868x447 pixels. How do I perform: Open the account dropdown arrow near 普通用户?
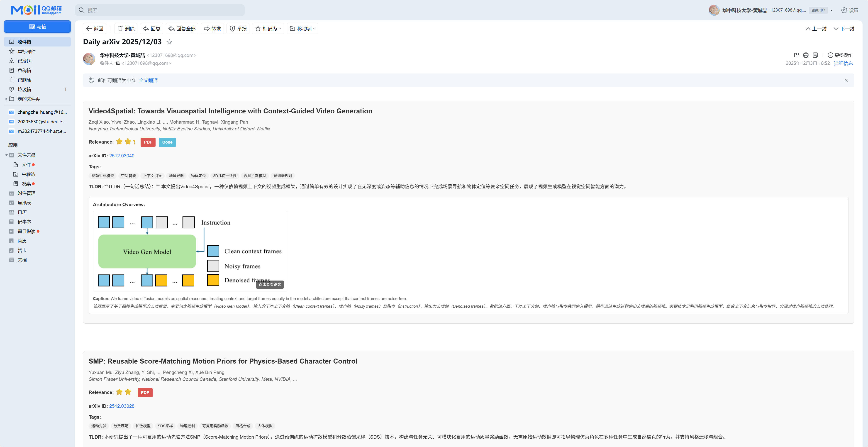coord(832,10)
